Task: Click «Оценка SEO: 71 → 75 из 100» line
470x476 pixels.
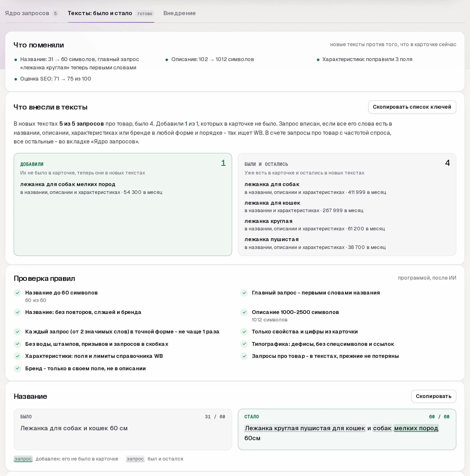Action: [x=56, y=79]
